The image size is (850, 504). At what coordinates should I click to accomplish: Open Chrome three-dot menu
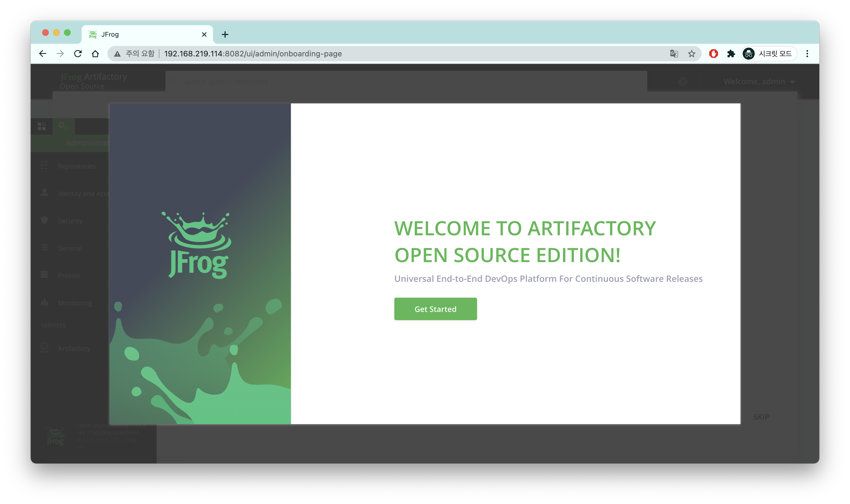click(x=807, y=54)
